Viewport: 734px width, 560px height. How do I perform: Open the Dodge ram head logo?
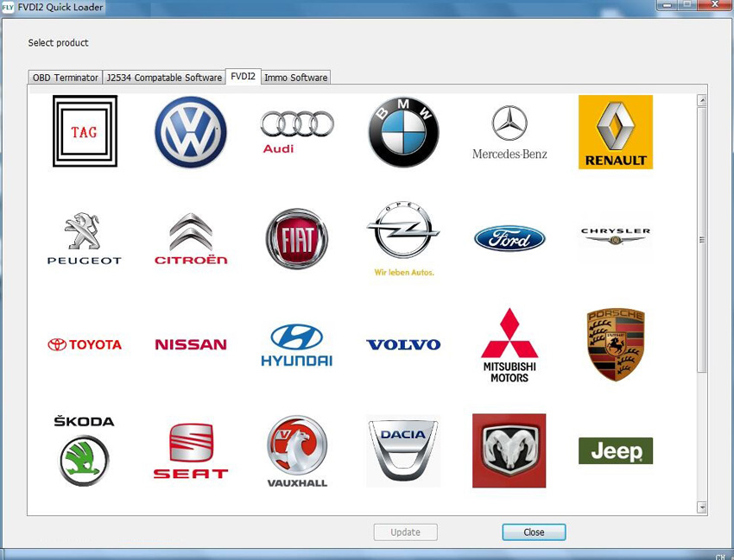pyautogui.click(x=509, y=450)
